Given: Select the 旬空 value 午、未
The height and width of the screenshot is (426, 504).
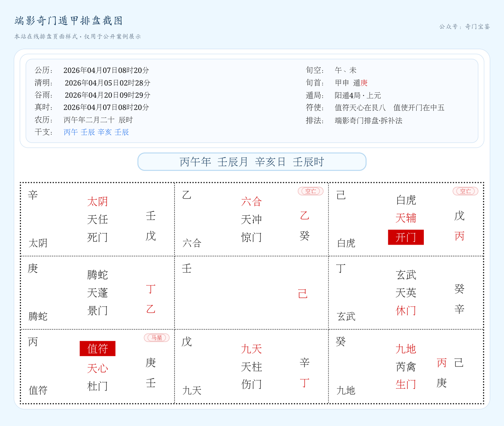Looking at the screenshot, I should 346,70.
